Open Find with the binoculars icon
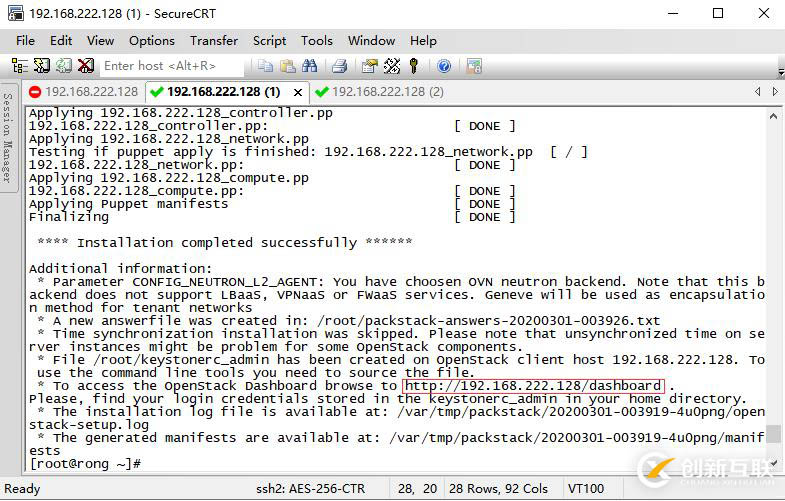 309,66
